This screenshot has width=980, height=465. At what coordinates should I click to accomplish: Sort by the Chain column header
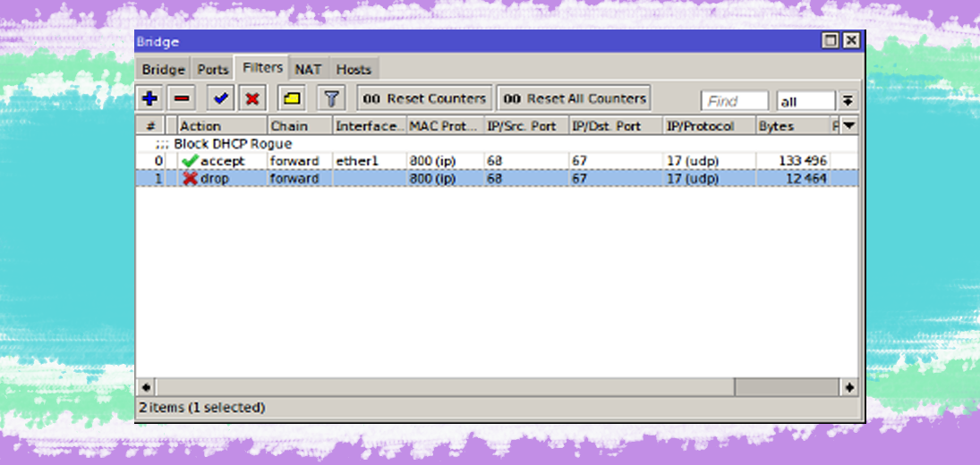[x=300, y=126]
